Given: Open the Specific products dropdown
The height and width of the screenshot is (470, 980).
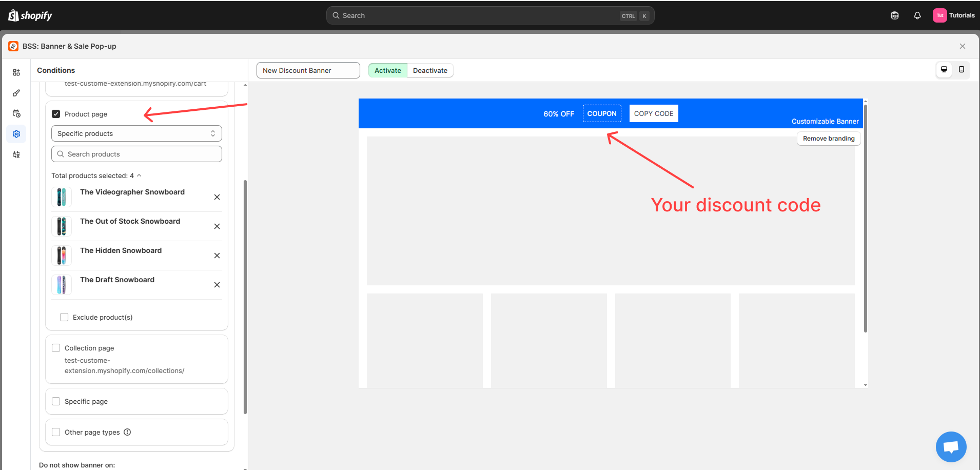Looking at the screenshot, I should coord(136,133).
